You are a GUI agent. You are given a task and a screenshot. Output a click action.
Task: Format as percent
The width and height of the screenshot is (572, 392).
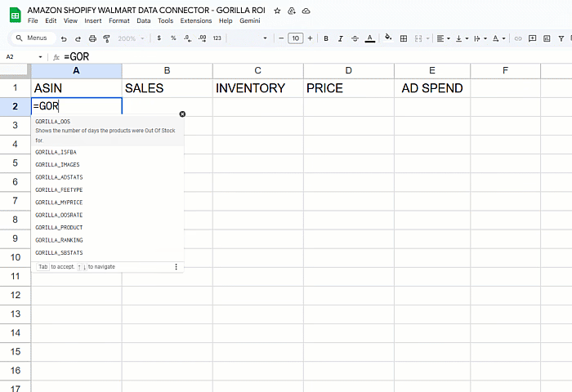[173, 38]
